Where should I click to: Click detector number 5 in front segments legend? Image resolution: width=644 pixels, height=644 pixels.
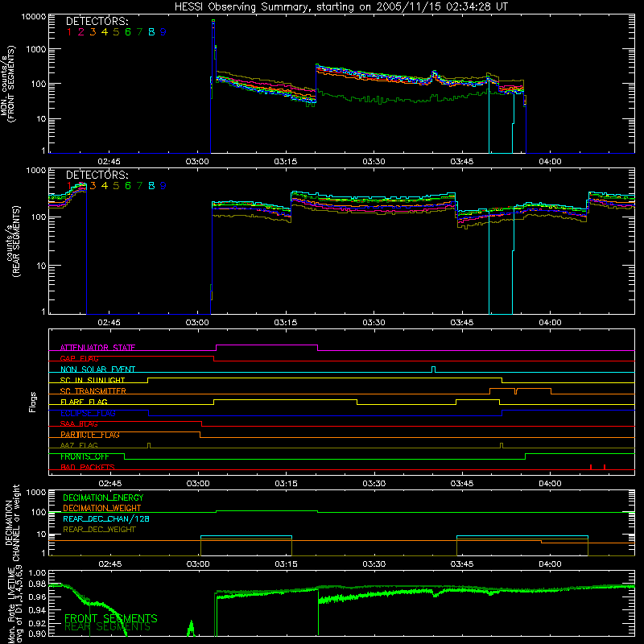point(116,32)
